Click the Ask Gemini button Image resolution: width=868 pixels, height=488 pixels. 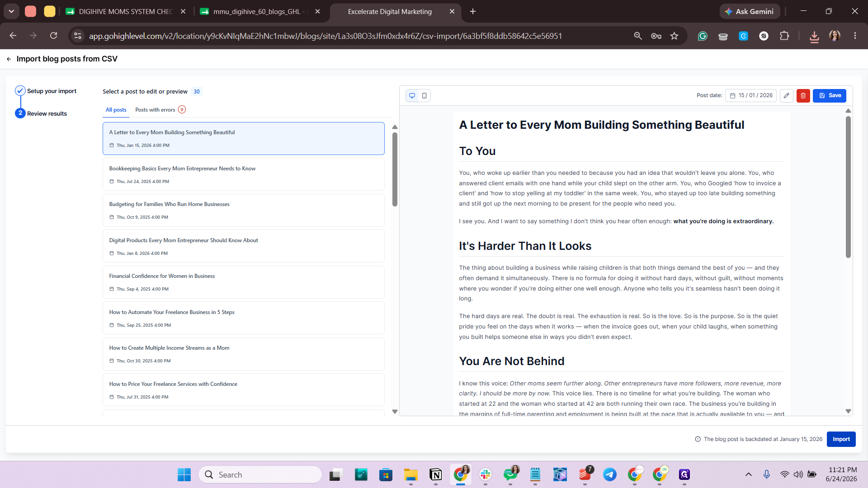pyautogui.click(x=750, y=12)
